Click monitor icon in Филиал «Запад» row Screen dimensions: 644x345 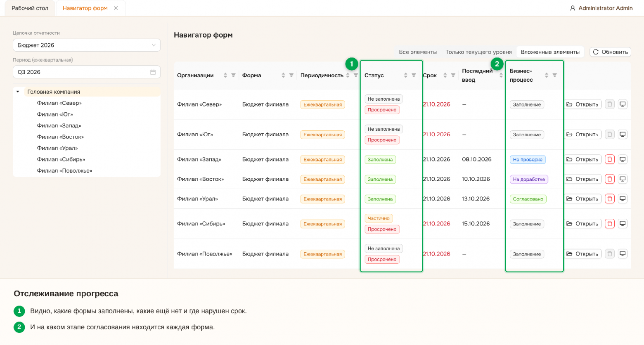[x=623, y=159]
